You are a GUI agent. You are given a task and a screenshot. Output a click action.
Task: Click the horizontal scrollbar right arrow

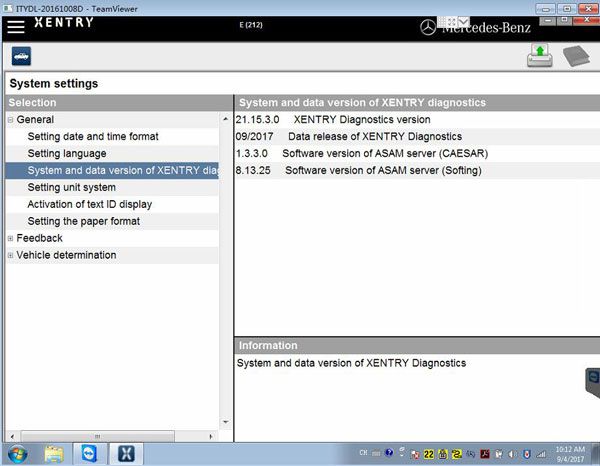211,436
